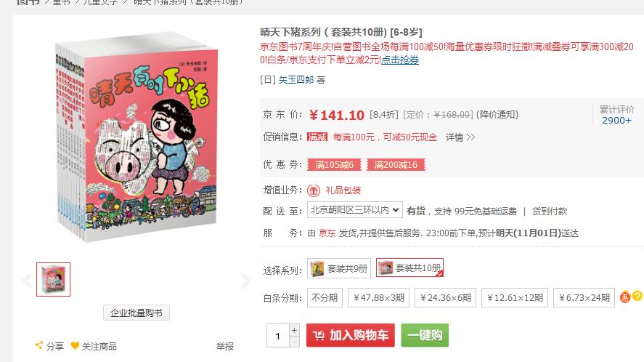Select the 套装共10册 series option

click(x=409, y=268)
